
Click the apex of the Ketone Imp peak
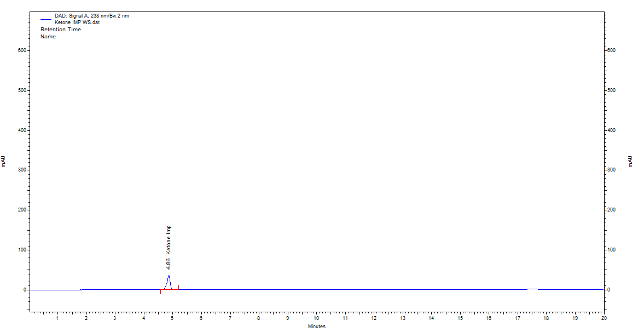pos(169,276)
